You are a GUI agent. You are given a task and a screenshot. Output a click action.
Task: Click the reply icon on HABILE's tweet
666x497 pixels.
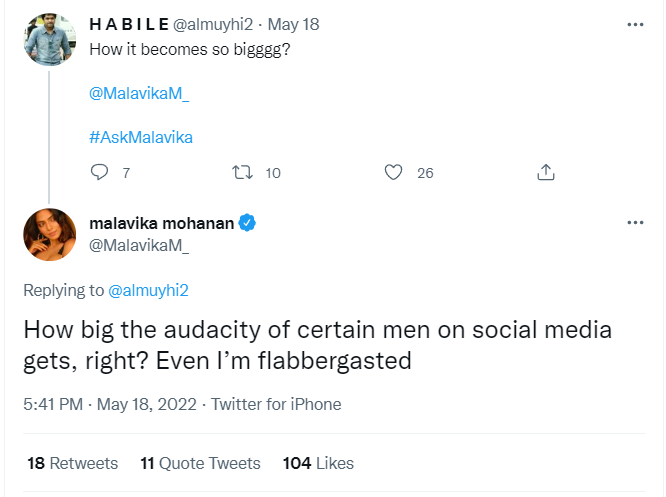[x=98, y=172]
